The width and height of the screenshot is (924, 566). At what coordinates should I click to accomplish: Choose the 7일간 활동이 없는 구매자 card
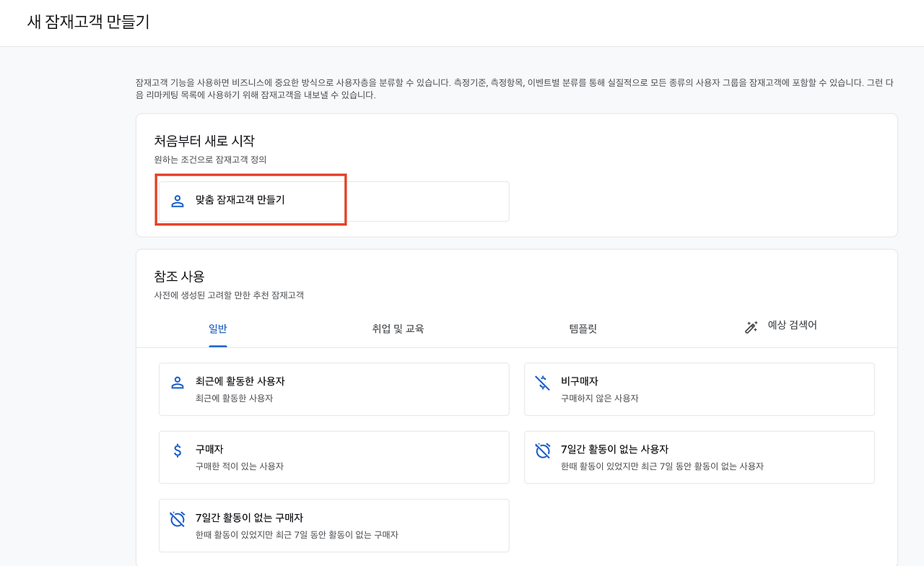tap(334, 525)
